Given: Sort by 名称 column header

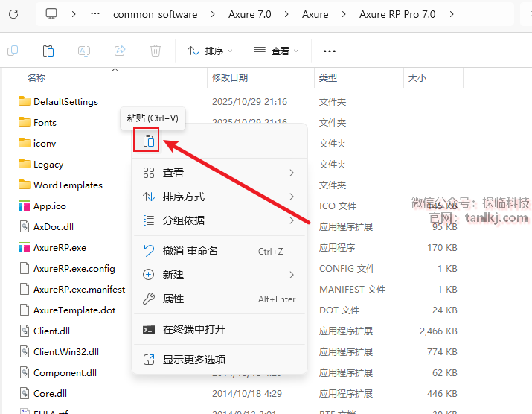Looking at the screenshot, I should tap(36, 77).
